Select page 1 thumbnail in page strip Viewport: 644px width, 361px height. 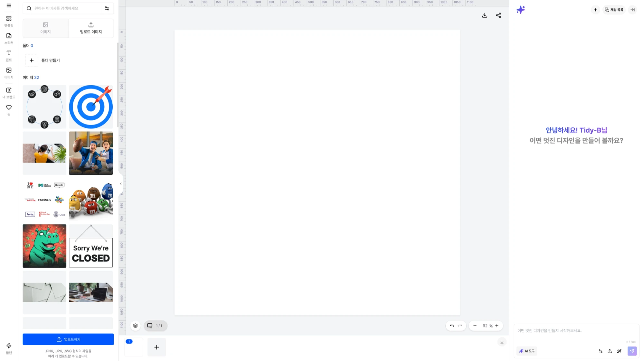tap(134, 347)
